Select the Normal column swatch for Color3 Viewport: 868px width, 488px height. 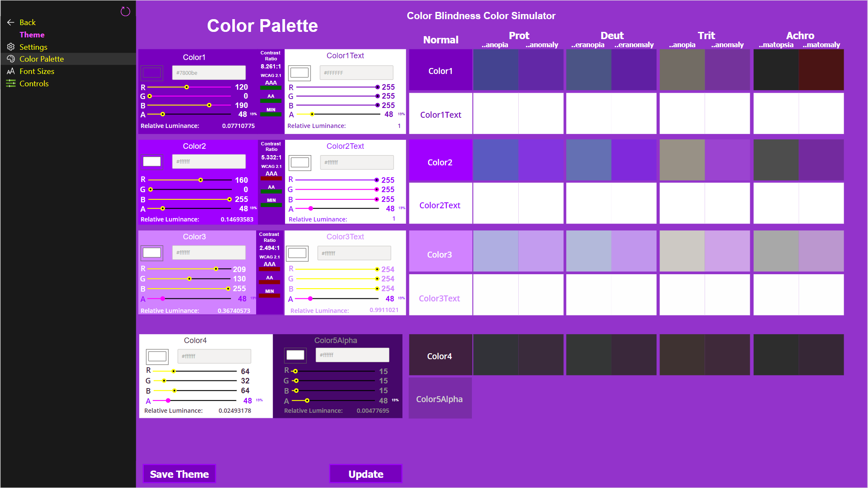[440, 251]
